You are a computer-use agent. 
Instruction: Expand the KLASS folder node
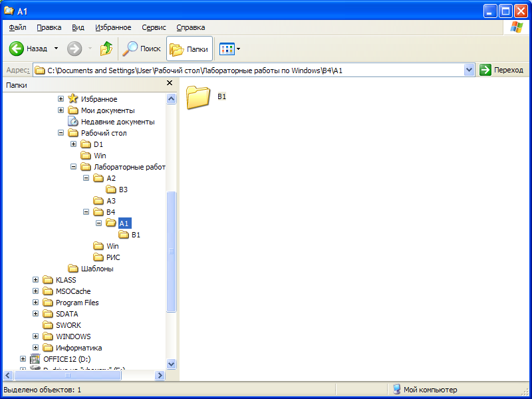click(x=35, y=280)
